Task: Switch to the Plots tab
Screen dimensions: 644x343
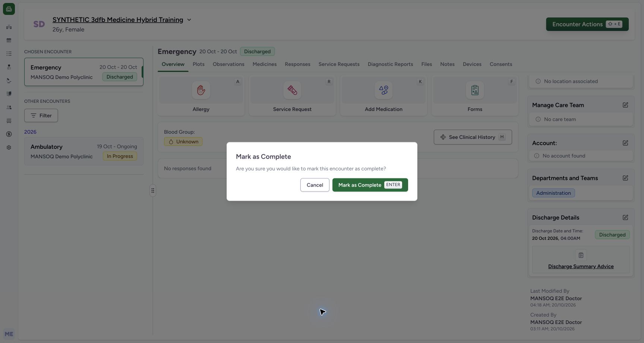Action: point(199,64)
